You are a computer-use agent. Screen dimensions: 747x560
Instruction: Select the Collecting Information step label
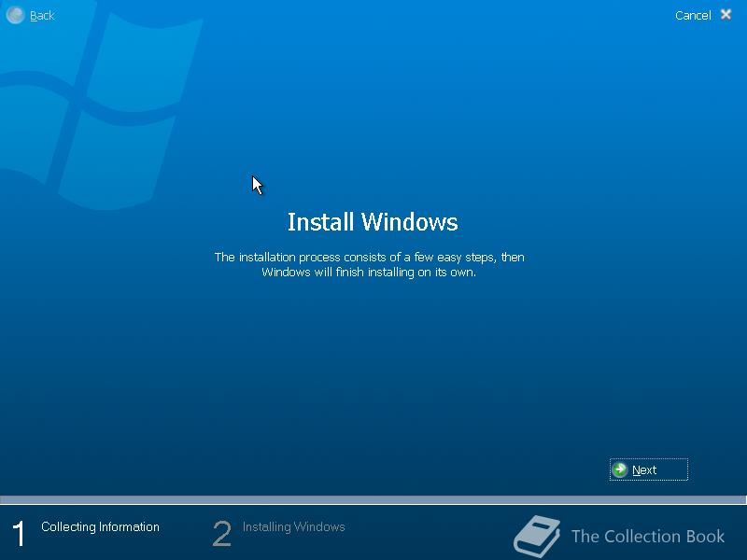pos(100,526)
